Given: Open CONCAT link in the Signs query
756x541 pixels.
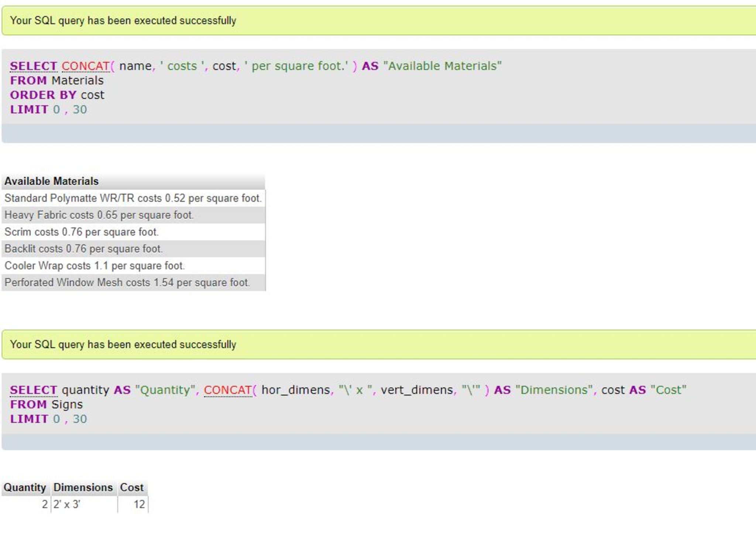Looking at the screenshot, I should click(x=227, y=390).
